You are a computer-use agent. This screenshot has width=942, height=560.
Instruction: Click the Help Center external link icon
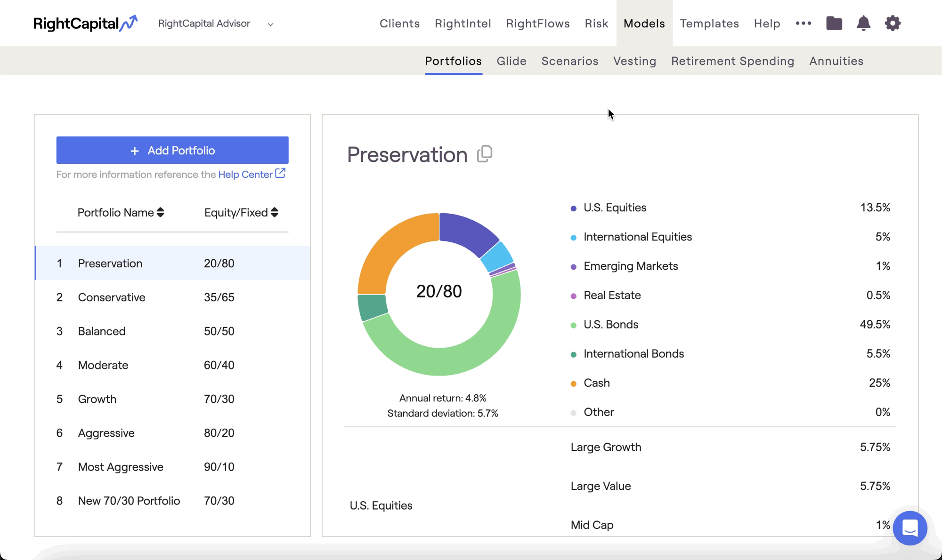[x=280, y=173]
